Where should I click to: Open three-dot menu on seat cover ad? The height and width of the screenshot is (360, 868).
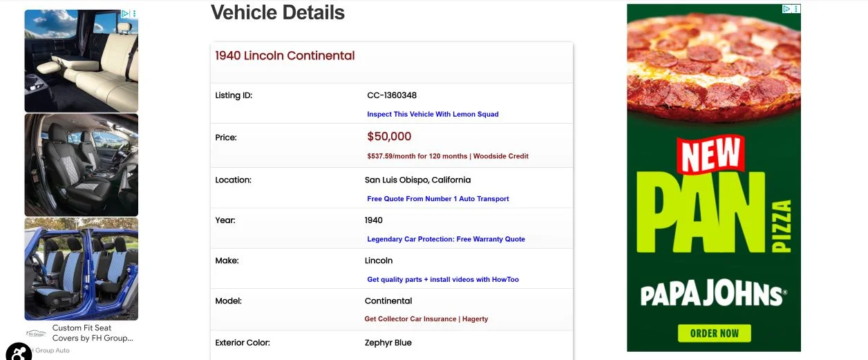[134, 14]
